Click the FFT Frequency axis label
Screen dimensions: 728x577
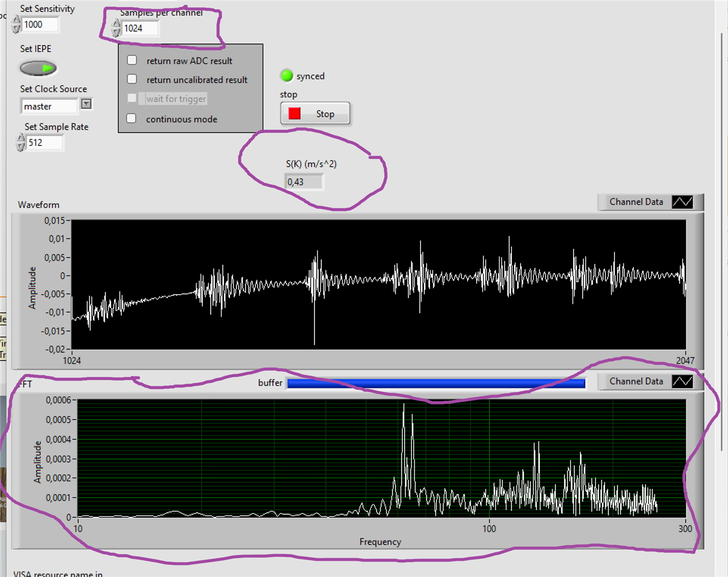(x=380, y=542)
